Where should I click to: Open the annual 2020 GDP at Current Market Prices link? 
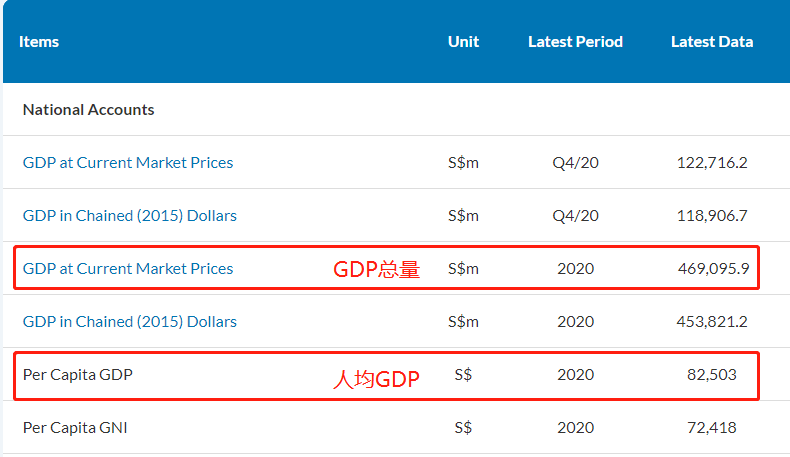(128, 268)
